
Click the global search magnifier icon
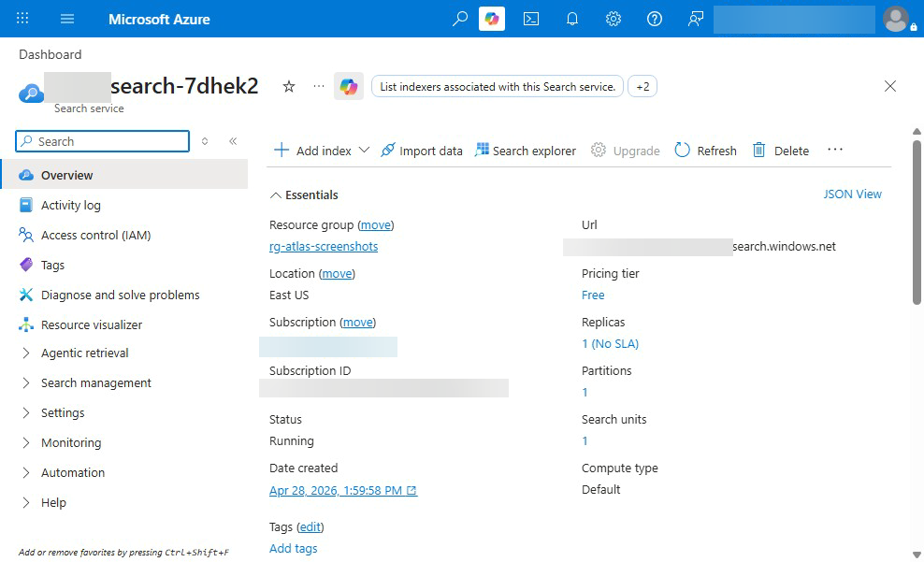[x=459, y=19]
